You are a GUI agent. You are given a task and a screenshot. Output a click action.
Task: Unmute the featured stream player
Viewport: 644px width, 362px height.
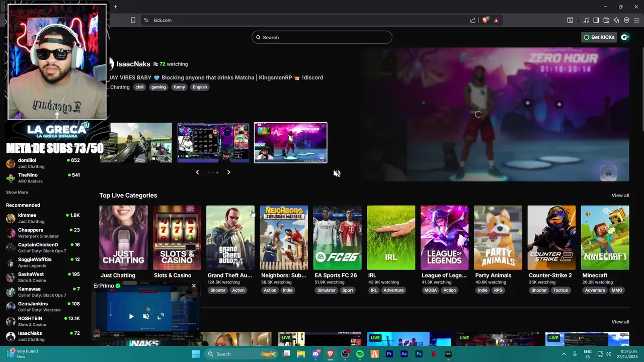[x=337, y=173]
